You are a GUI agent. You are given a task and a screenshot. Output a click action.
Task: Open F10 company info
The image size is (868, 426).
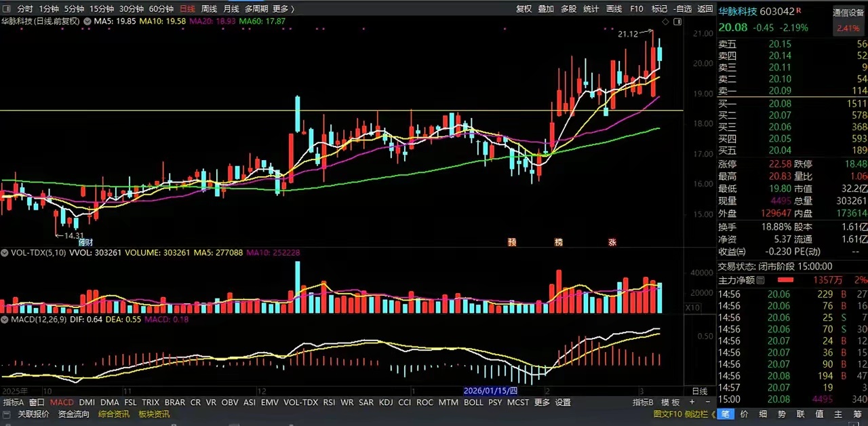pyautogui.click(x=636, y=9)
